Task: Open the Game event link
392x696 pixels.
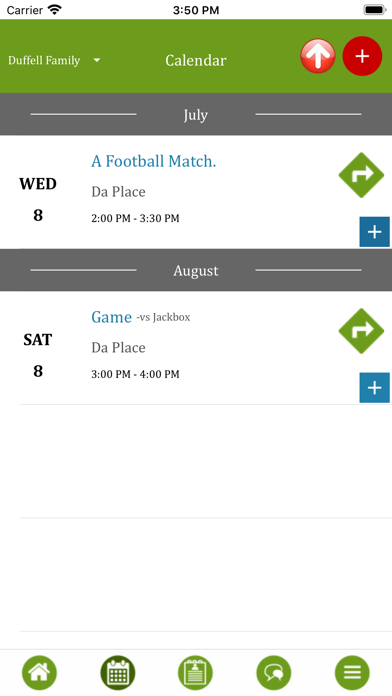Action: (x=111, y=317)
